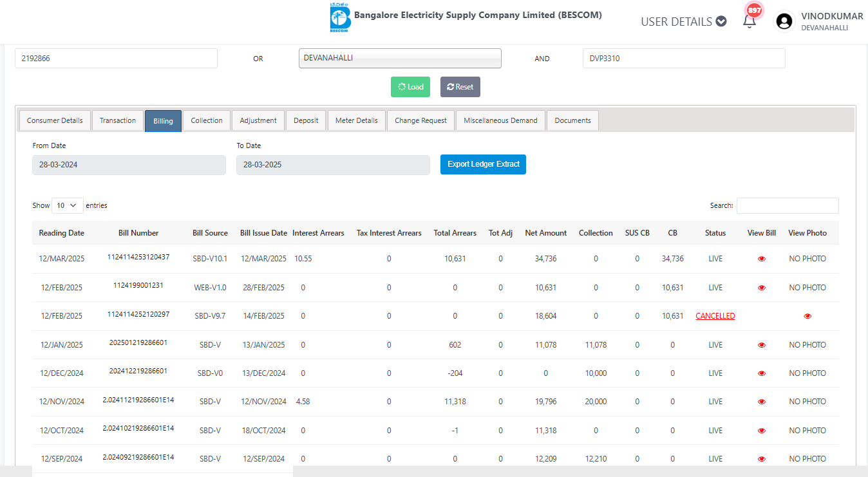Open the Change Request tab
The image size is (868, 477).
(x=420, y=120)
